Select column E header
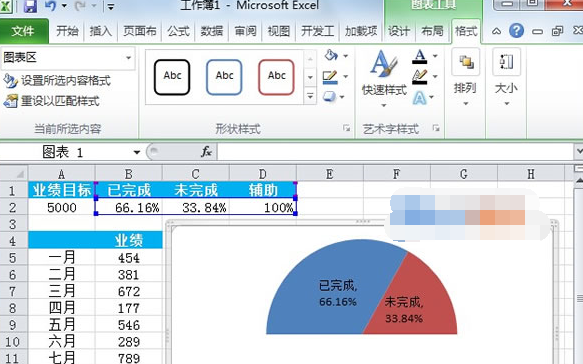Image resolution: width=583 pixels, height=364 pixels. click(330, 174)
